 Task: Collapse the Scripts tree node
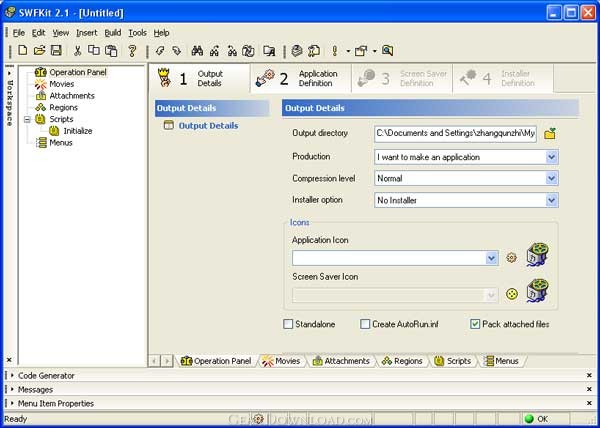(x=27, y=119)
